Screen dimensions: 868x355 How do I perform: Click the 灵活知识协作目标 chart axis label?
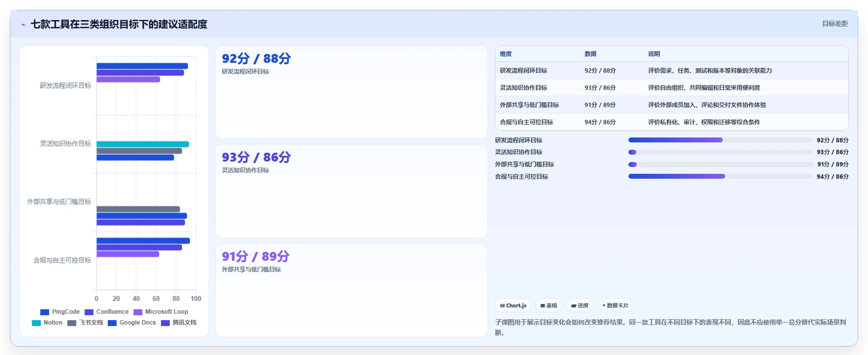pos(65,144)
